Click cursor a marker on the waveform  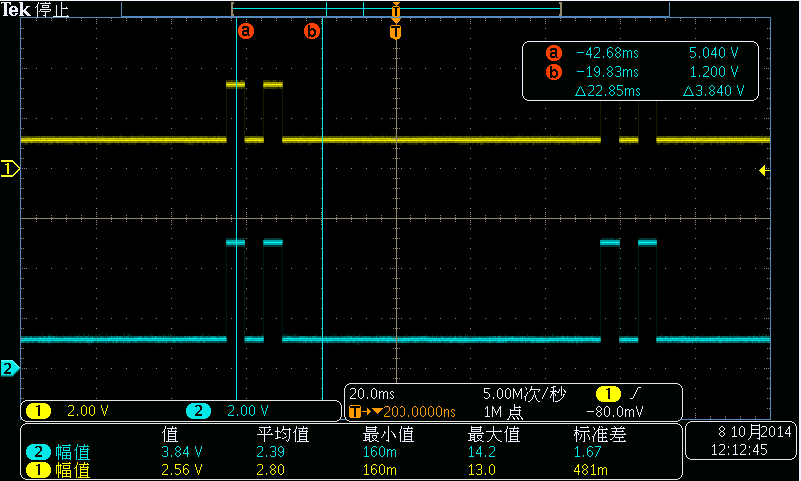click(x=246, y=31)
